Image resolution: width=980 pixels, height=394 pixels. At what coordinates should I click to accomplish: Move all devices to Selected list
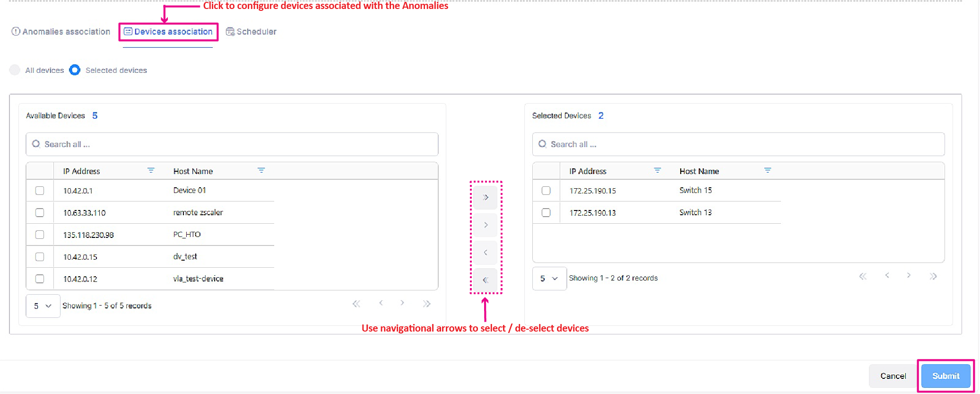point(486,197)
